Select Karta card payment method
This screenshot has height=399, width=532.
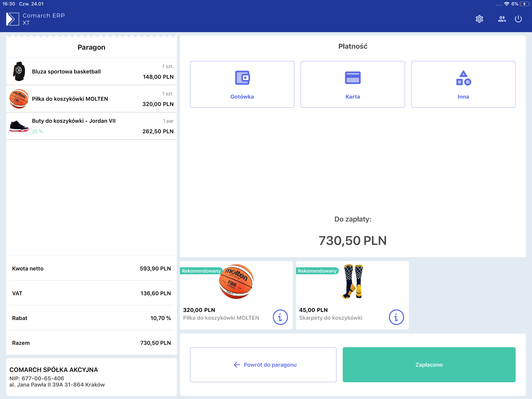point(352,84)
